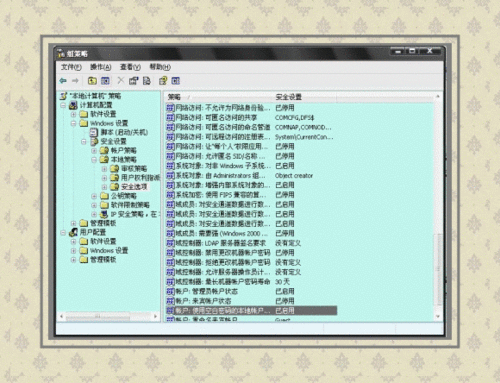Click icon of 帐户: 来宾帐户状态 policy
Screen dimensions: 500x383
pyautogui.click(x=170, y=301)
